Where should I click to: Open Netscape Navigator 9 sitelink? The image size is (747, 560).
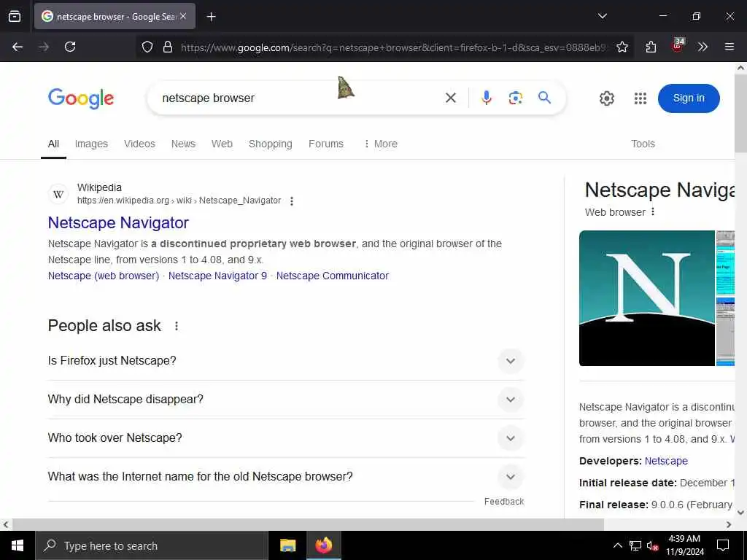(217, 276)
